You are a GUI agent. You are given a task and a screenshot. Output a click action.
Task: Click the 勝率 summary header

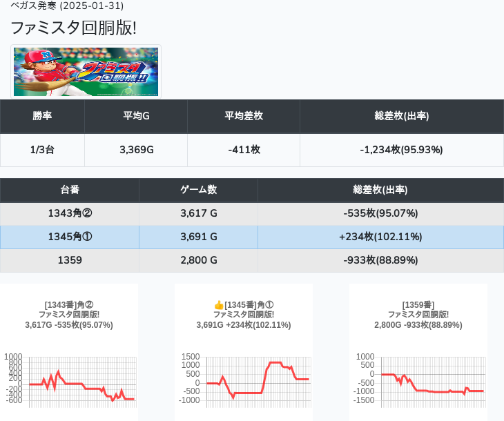coord(42,116)
